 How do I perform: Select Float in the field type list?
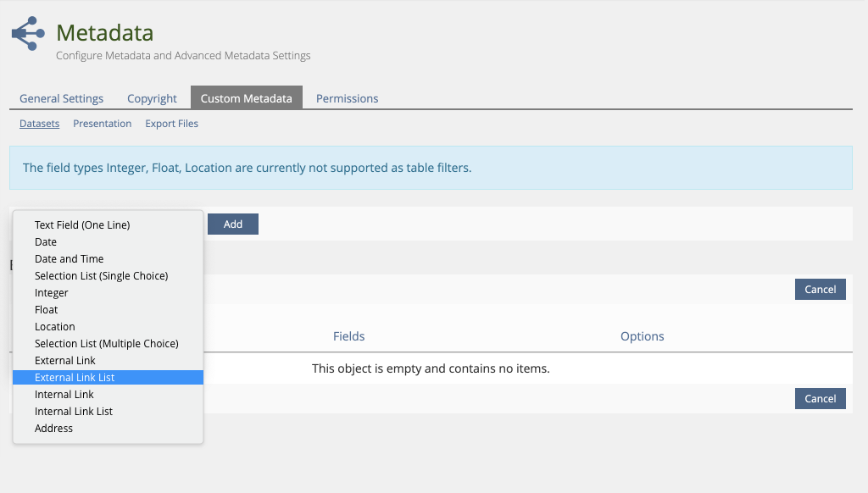point(47,310)
